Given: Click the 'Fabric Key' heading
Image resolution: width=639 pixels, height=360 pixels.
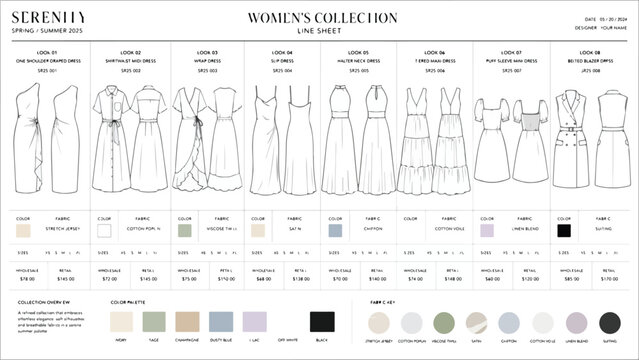Looking at the screenshot, I should pyautogui.click(x=383, y=303).
